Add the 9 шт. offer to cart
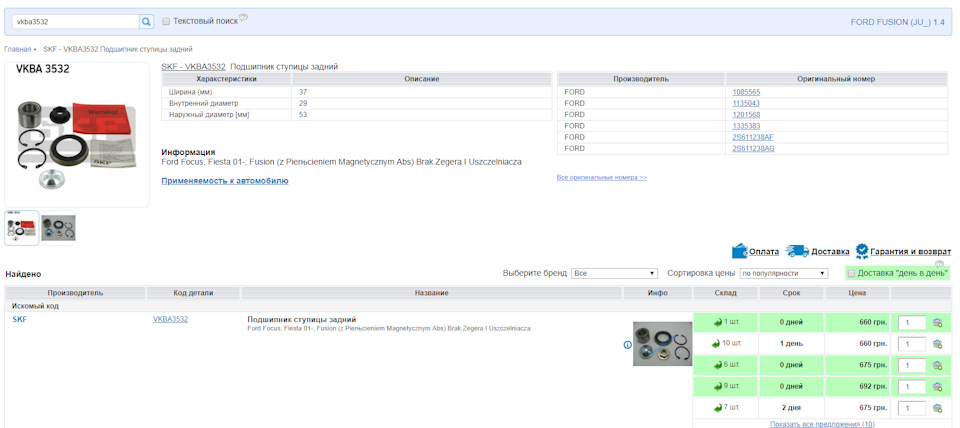This screenshot has width=960, height=428. 937,387
